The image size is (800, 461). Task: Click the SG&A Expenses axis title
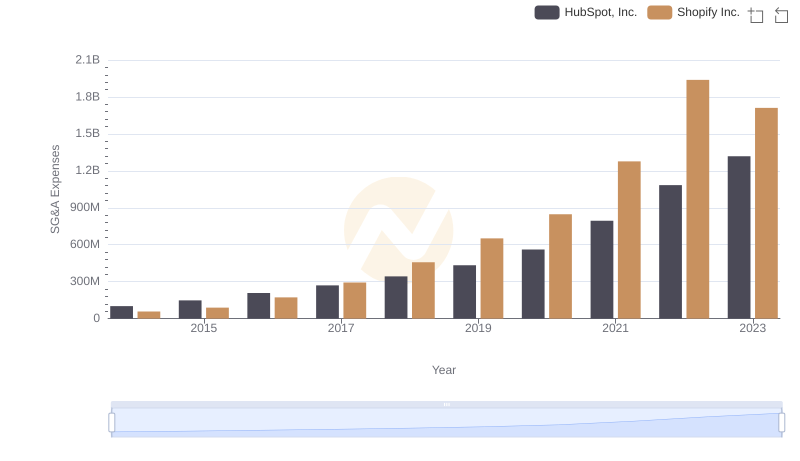(55, 189)
